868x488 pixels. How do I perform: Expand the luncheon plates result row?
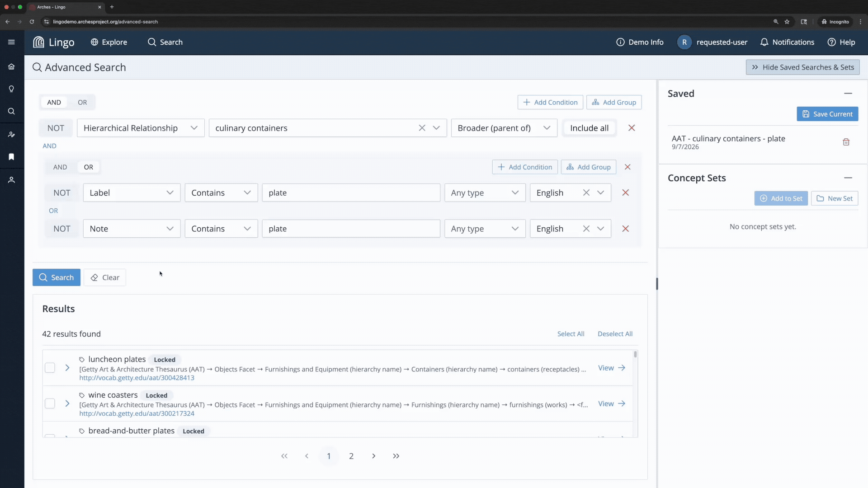(67, 368)
